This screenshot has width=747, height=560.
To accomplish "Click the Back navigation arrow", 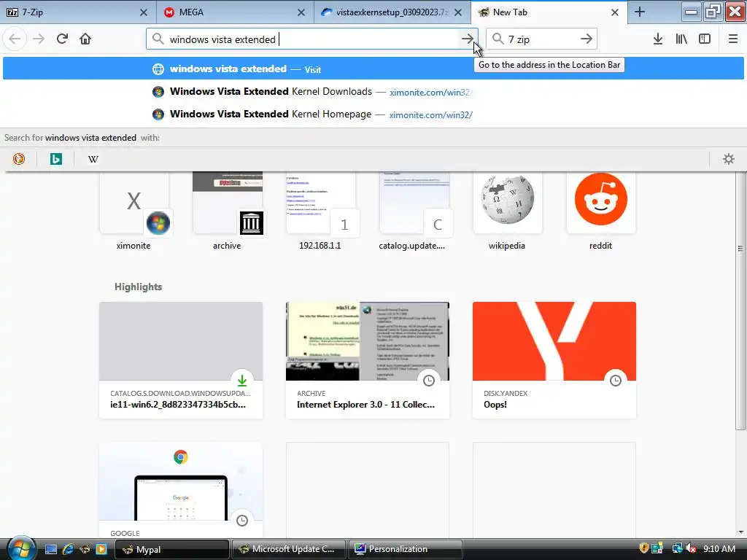I will 15,39.
